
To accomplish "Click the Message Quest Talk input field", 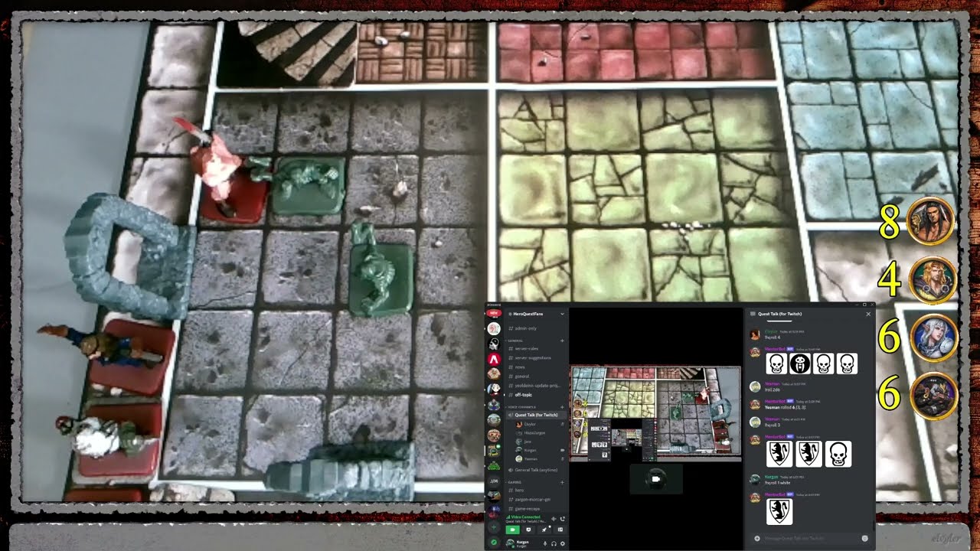I will coord(810,538).
